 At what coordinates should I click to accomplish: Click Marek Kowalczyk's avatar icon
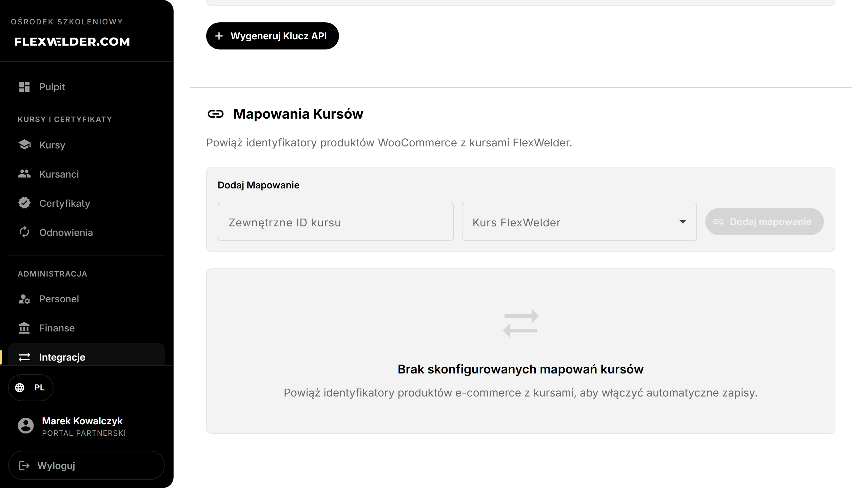pyautogui.click(x=26, y=426)
